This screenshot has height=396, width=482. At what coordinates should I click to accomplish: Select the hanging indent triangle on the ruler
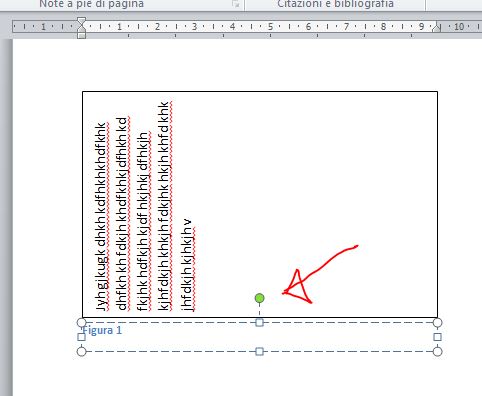click(x=81, y=29)
